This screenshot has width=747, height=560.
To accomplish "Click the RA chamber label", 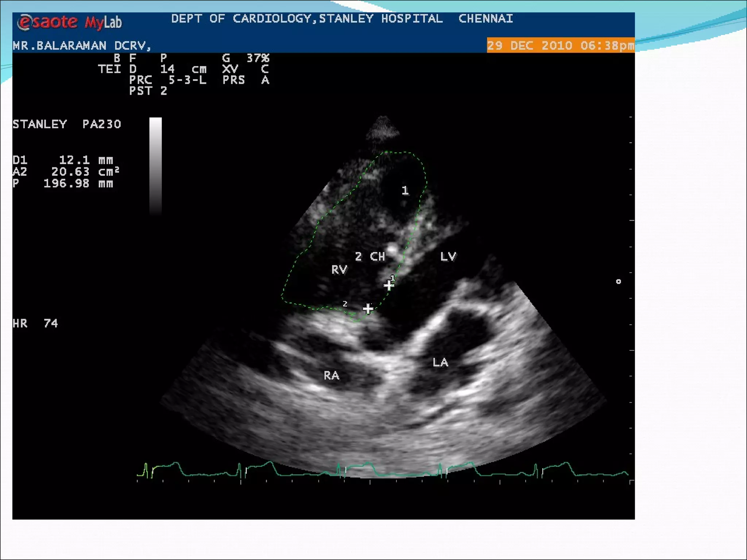I will pos(331,376).
